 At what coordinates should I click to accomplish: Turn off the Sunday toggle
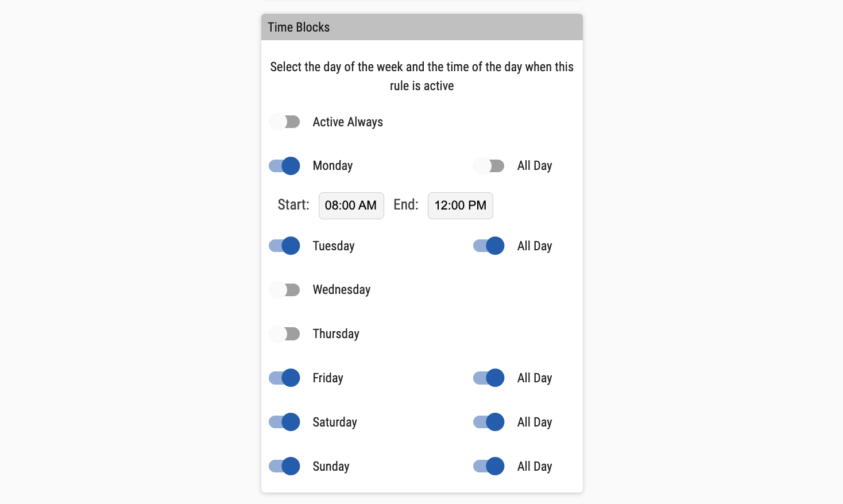click(x=284, y=466)
